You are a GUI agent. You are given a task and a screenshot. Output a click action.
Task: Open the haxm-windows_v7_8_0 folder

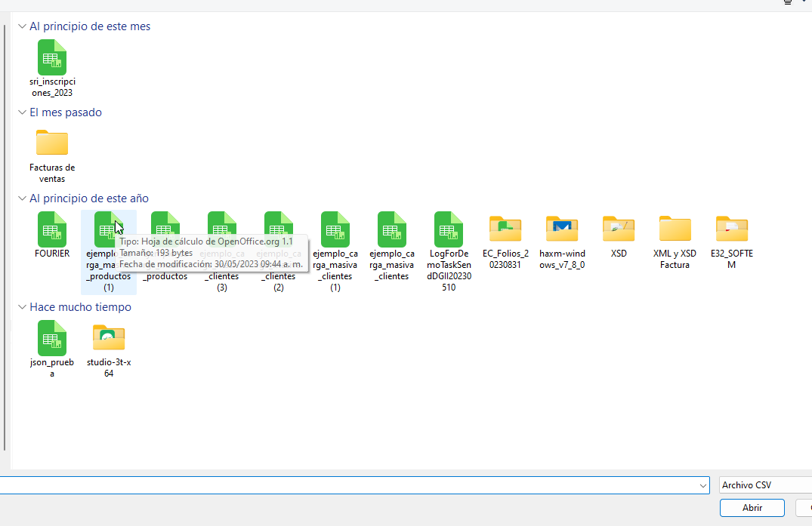coord(562,229)
